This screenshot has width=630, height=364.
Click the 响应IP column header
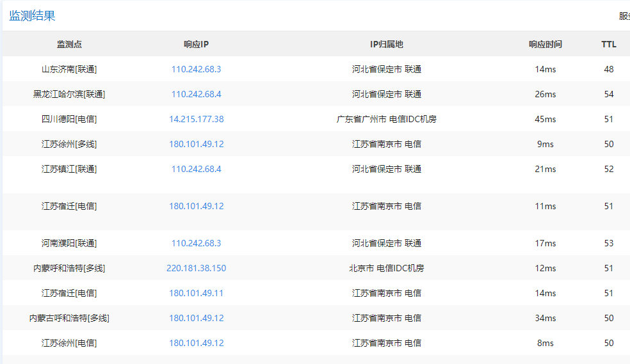196,44
